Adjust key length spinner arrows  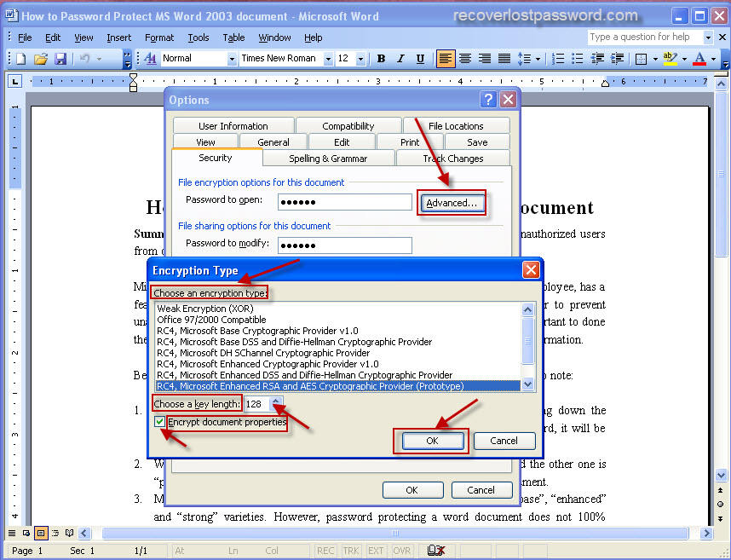(276, 404)
